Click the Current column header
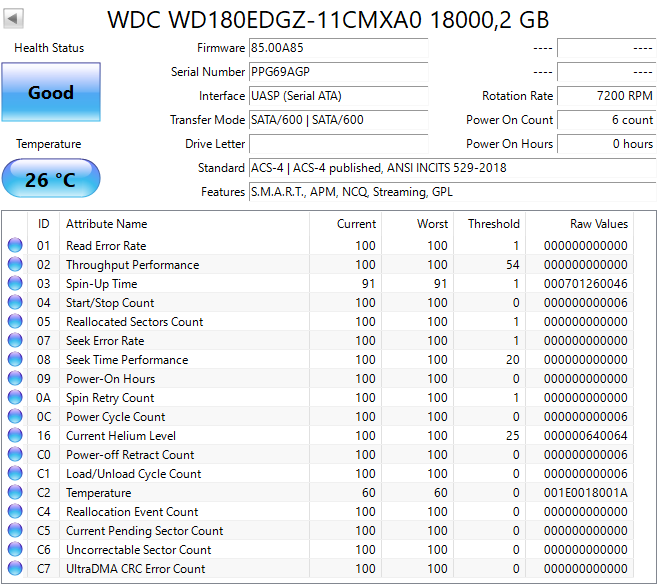The width and height of the screenshot is (660, 587). tap(346, 224)
